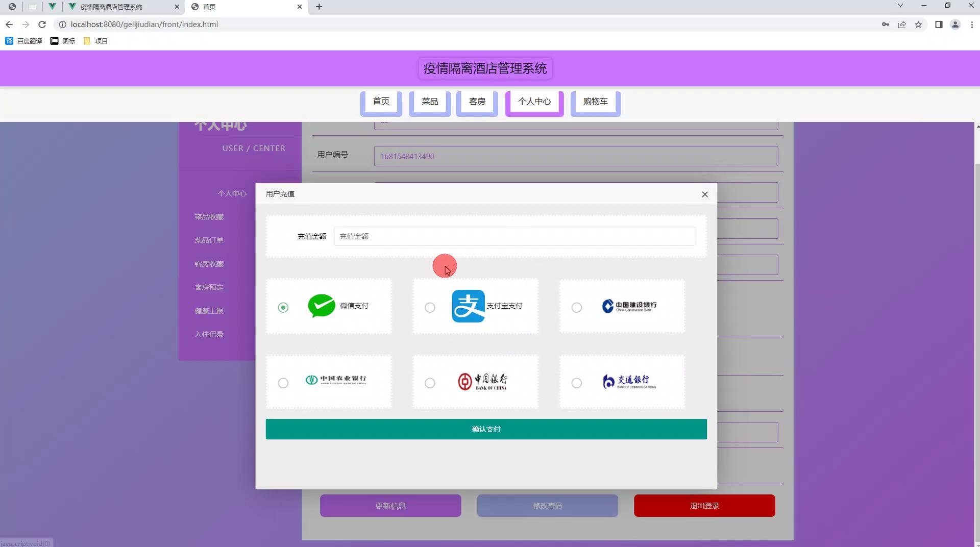This screenshot has height=547, width=980.
Task: Open 图标 bookmark
Action: (63, 41)
